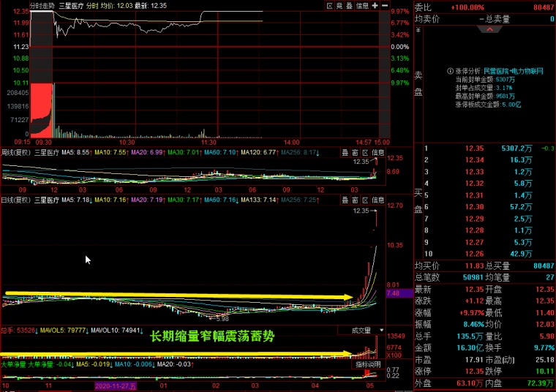This screenshot has width=556, height=392.
Task: Click the 区 icon in intraday chart header
Action: pyautogui.click(x=330, y=5)
